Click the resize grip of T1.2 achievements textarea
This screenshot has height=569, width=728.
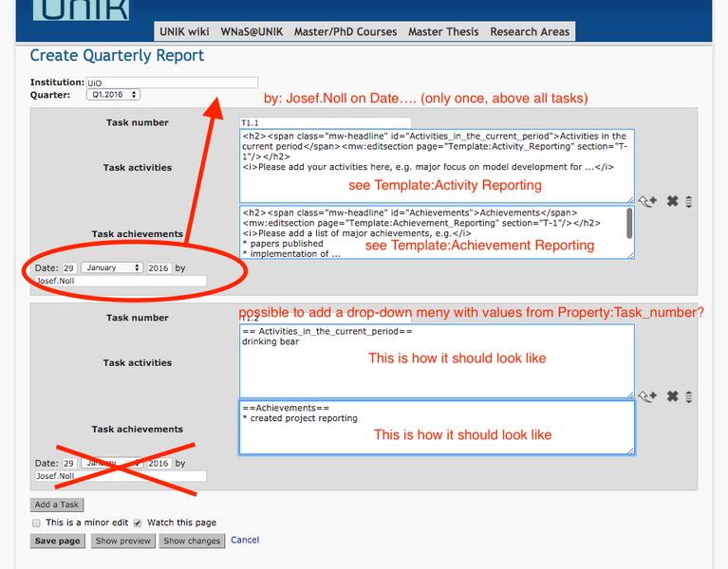630,450
